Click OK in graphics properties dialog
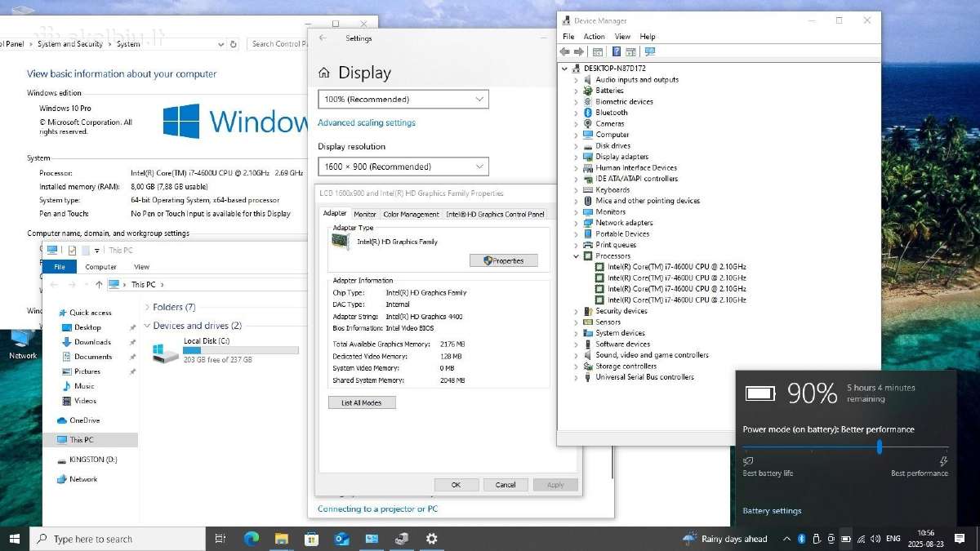The width and height of the screenshot is (980, 551). [x=456, y=484]
